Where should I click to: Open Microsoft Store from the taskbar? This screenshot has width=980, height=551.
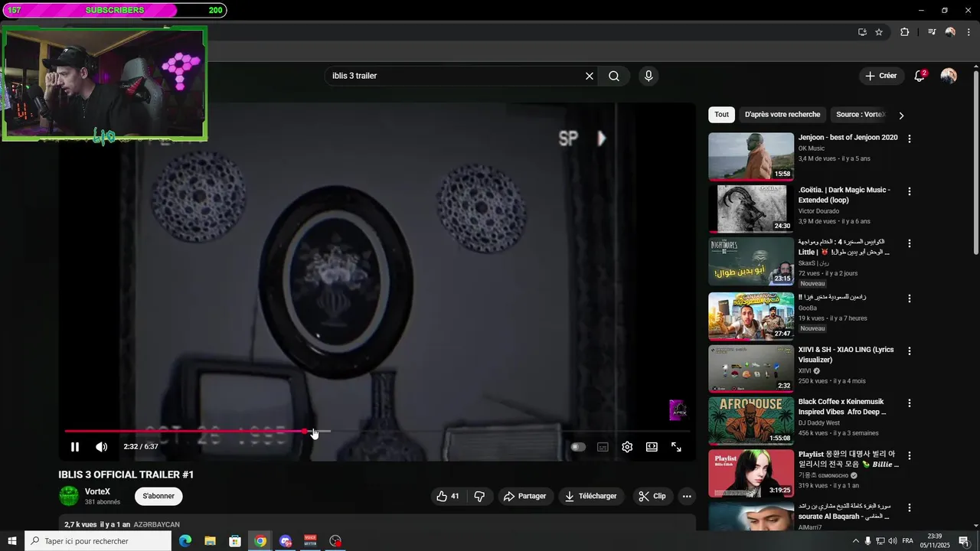pyautogui.click(x=235, y=541)
